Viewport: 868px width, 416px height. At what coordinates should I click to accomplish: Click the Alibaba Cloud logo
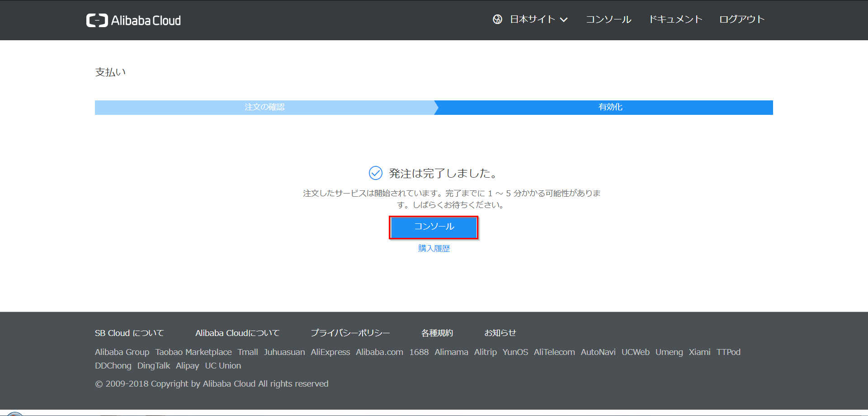tap(133, 20)
